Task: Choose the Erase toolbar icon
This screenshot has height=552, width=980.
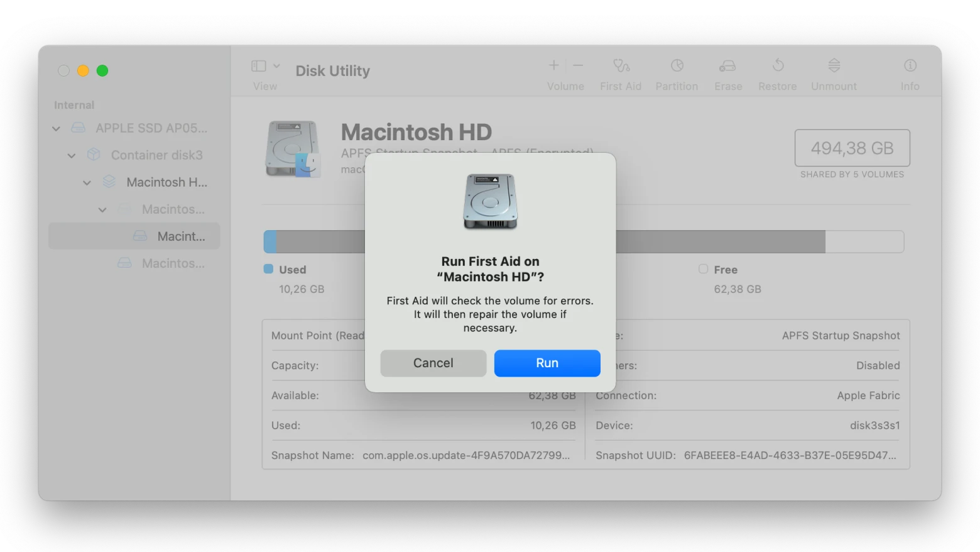Action: pyautogui.click(x=727, y=65)
